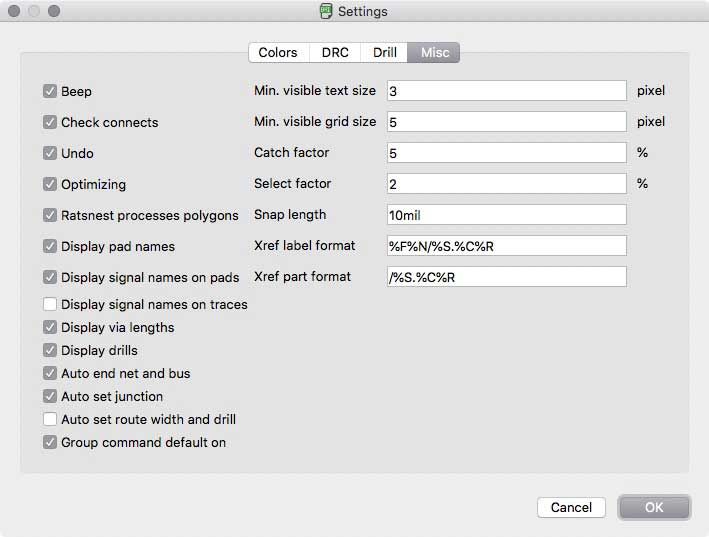The width and height of the screenshot is (709, 537).
Task: Click the Xref part format field
Action: (x=506, y=277)
